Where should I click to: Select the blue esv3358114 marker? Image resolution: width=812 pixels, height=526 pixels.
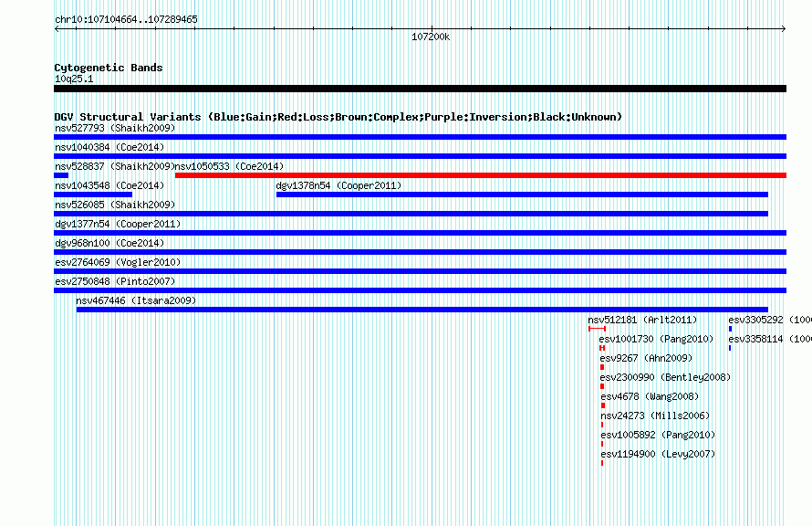pyautogui.click(x=730, y=348)
